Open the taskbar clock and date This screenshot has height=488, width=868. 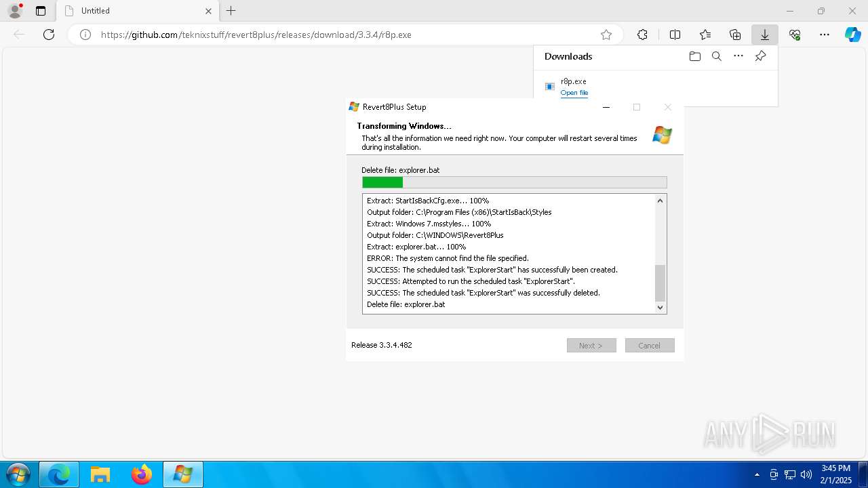click(835, 474)
